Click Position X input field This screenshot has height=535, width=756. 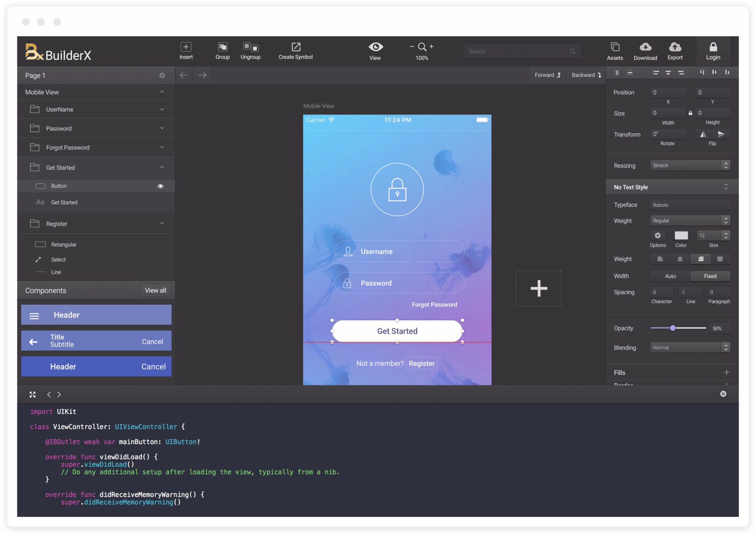click(668, 92)
